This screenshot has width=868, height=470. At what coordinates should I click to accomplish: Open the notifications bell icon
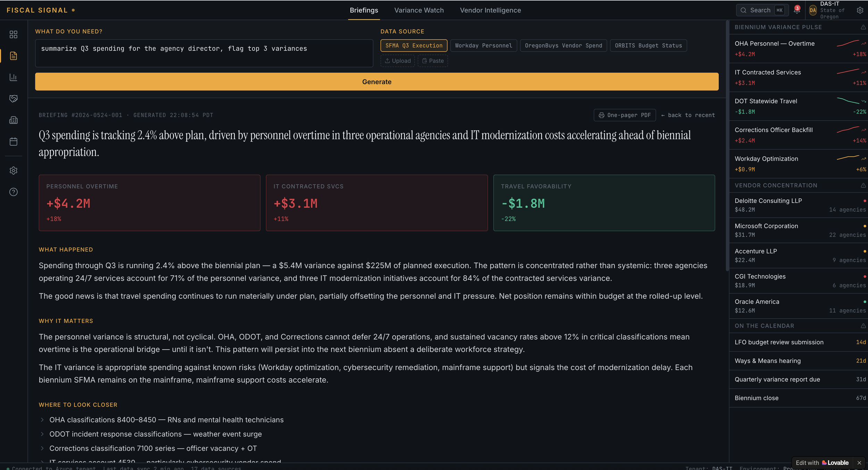coord(797,10)
